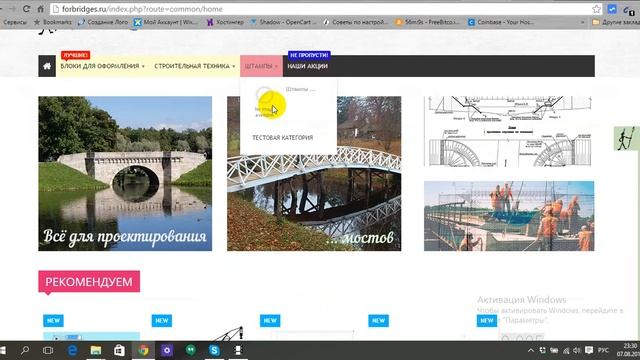Viewport: 640px width, 360px height.
Task: Open the green Hangouts taskbar icon
Action: [x=191, y=350]
